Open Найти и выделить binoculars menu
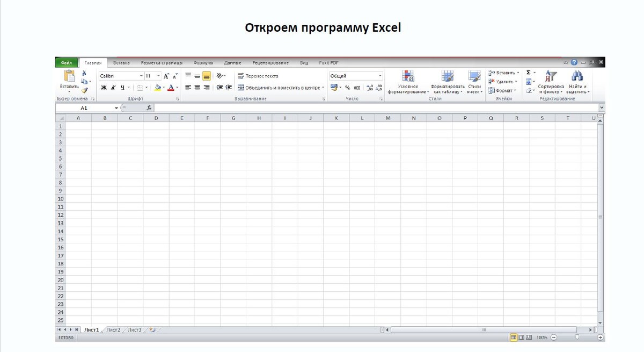 577,82
